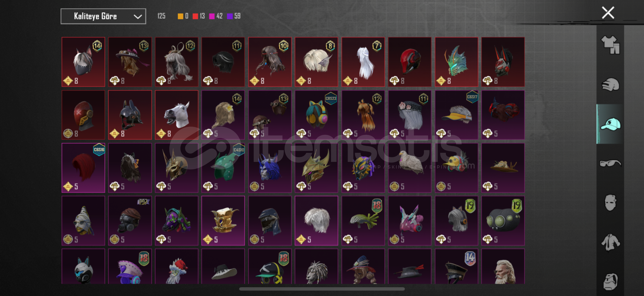Open the jacket category in sidebar
Image resolution: width=644 pixels, height=296 pixels.
point(610,242)
